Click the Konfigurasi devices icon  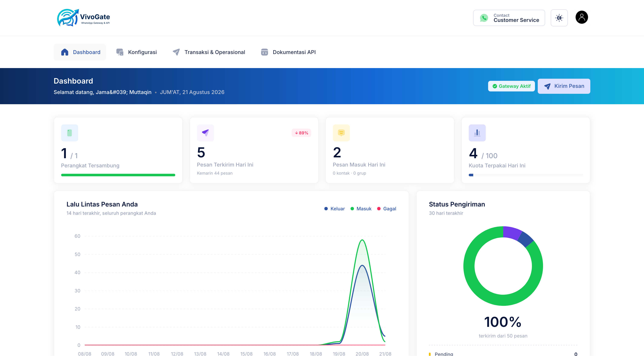click(x=120, y=52)
